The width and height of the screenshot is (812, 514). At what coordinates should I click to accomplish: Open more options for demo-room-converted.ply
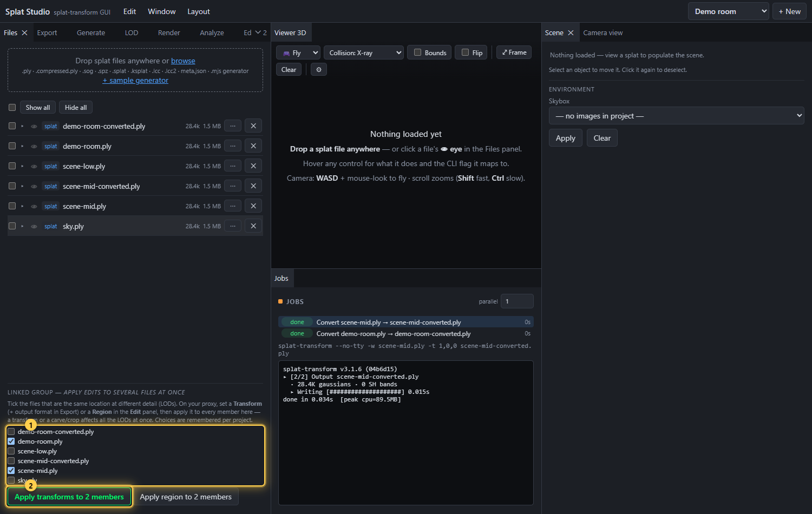[233, 126]
